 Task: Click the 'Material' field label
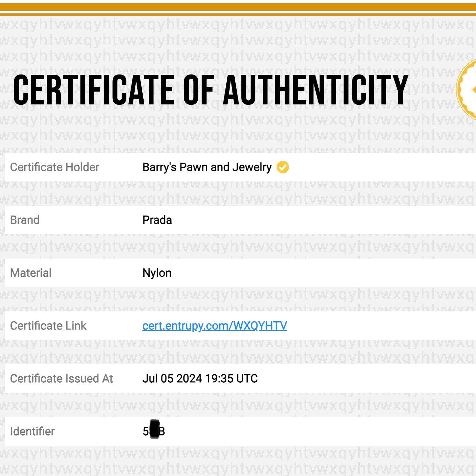point(31,273)
